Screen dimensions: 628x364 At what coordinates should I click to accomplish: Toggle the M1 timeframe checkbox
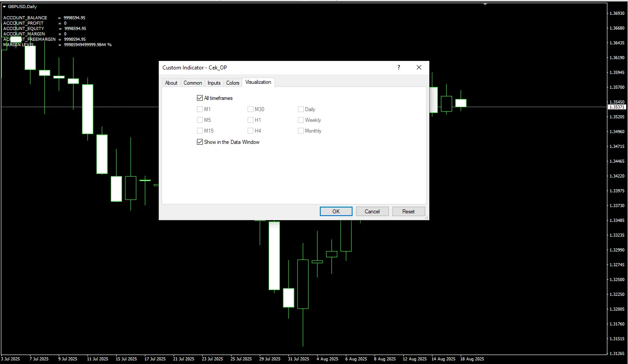click(200, 109)
